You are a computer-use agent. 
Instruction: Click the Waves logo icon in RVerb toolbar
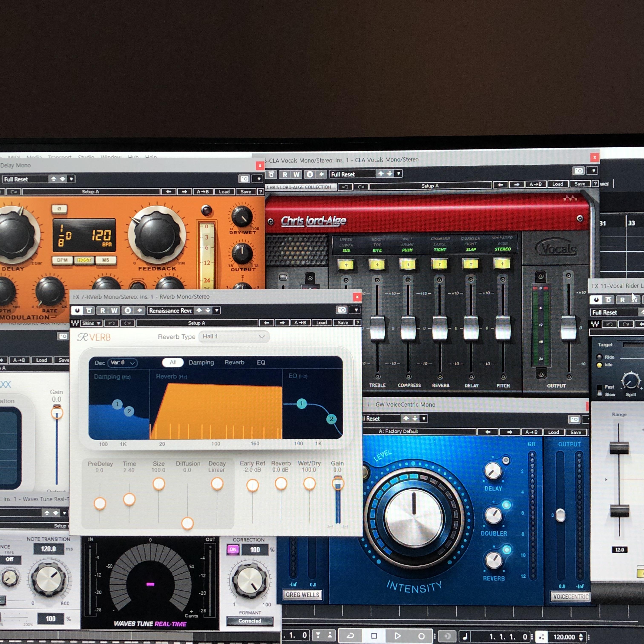click(75, 323)
